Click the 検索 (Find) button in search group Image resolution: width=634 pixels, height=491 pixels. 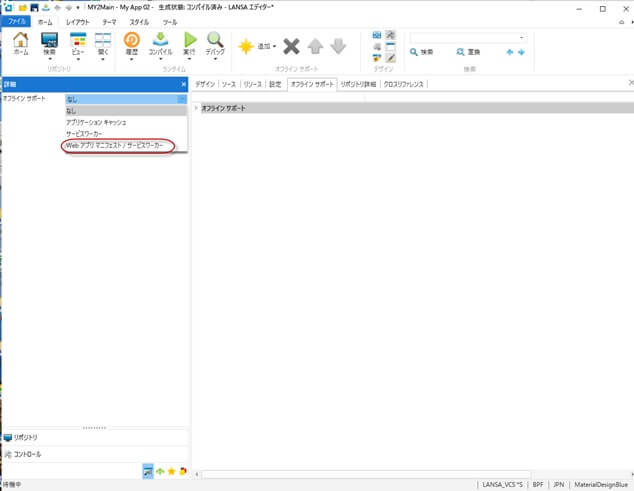[x=421, y=51]
